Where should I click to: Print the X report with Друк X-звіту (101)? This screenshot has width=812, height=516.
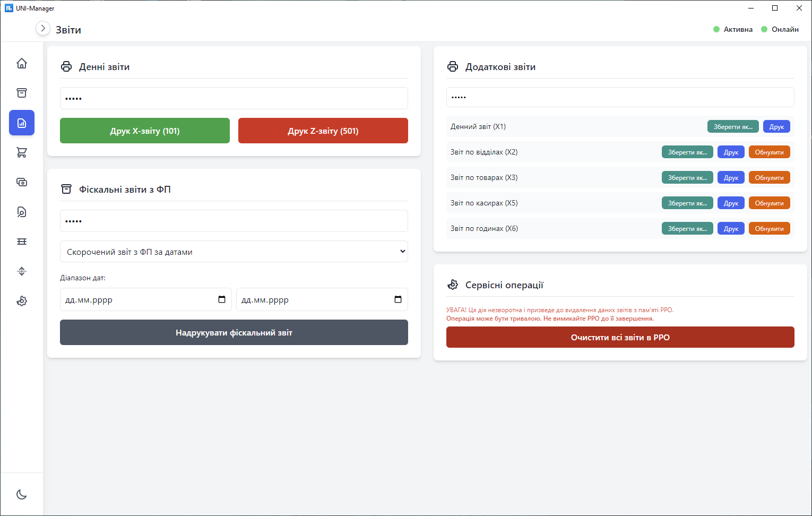tap(145, 131)
